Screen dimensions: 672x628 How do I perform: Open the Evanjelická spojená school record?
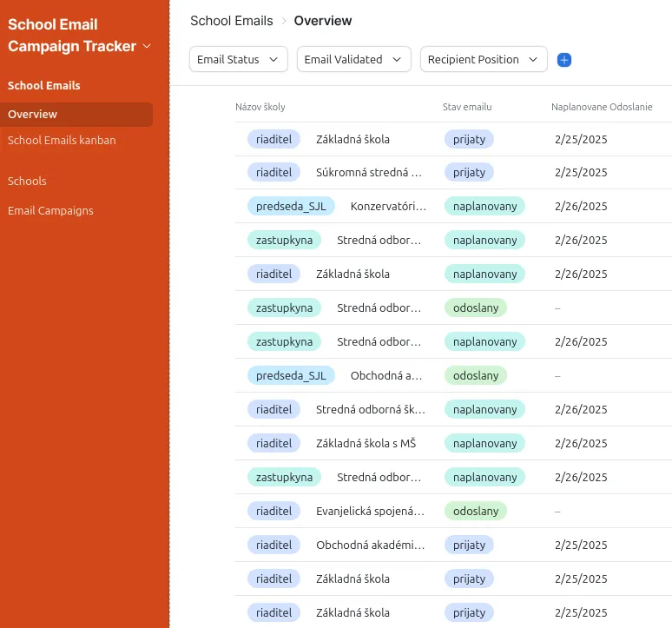370,512
